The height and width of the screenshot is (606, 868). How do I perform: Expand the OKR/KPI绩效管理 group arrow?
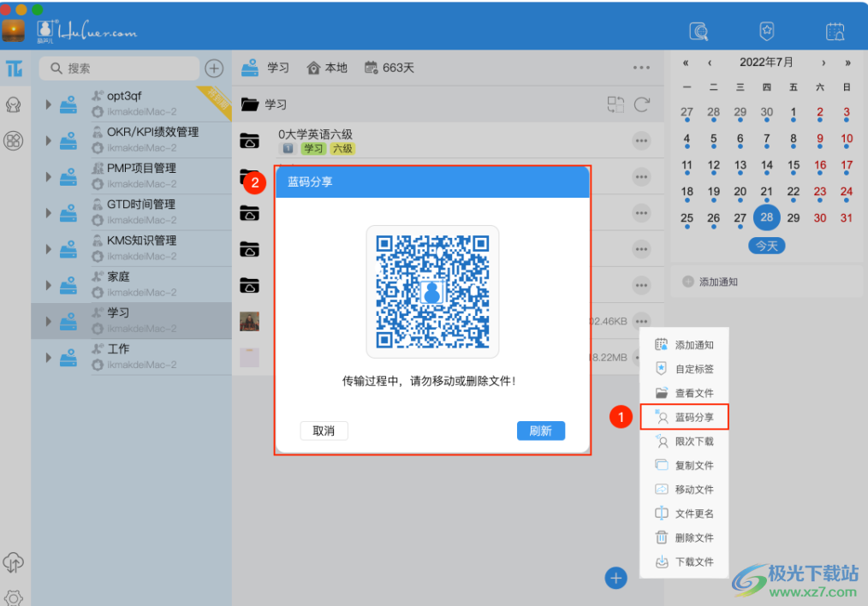point(49,140)
